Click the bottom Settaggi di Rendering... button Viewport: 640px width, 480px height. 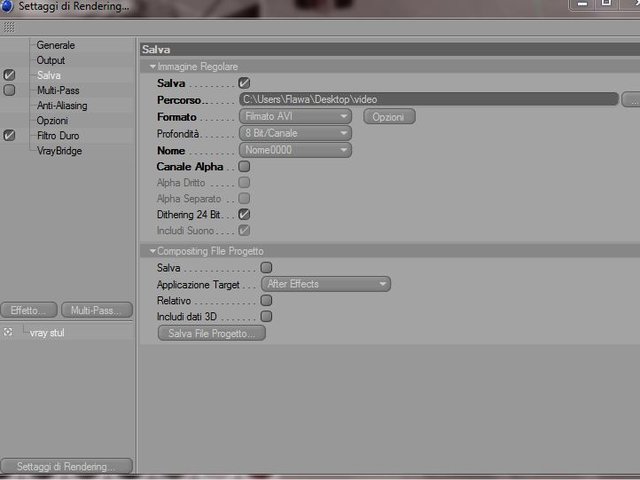pos(67,466)
